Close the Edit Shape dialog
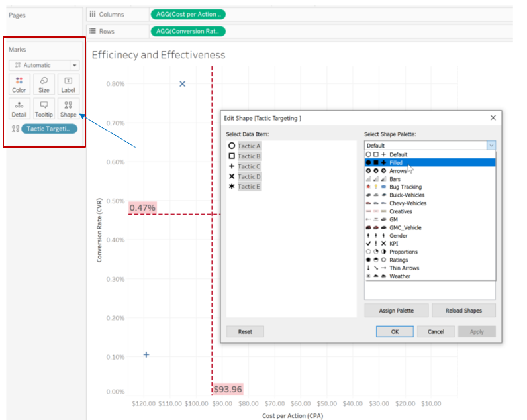This screenshot has height=420, width=527. 493,118
